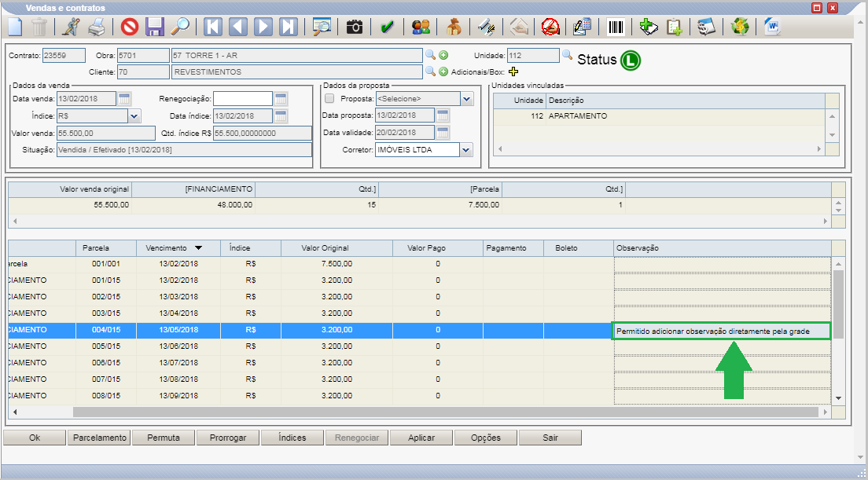Search Obra using its magnifier icon
Image resolution: width=868 pixels, height=480 pixels.
(x=430, y=55)
